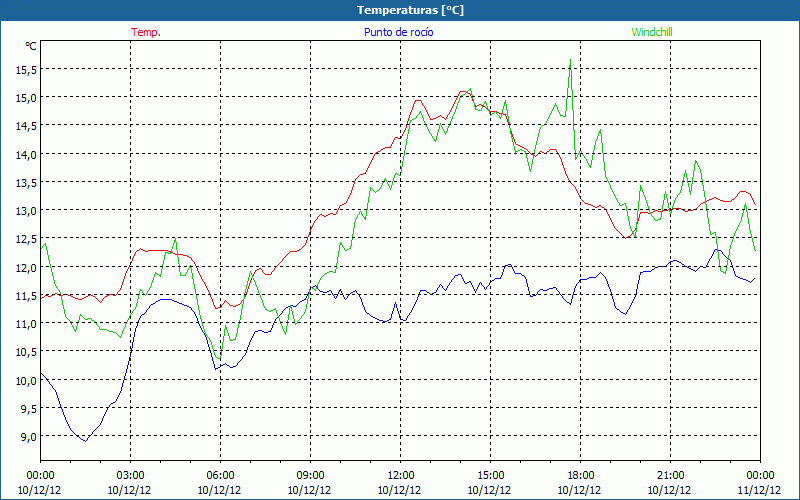Click the red Temp. line's highest point near 14:00
This screenshot has height=500, width=800.
click(x=463, y=92)
